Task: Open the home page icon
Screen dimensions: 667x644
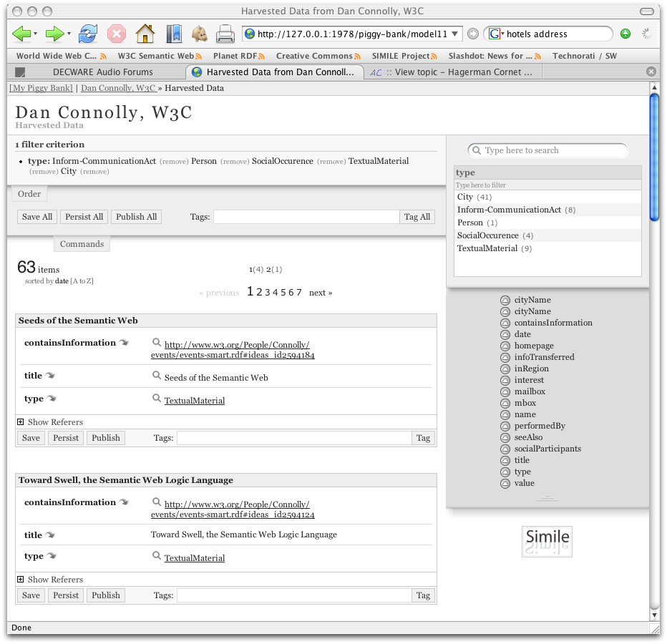Action: pyautogui.click(x=145, y=34)
